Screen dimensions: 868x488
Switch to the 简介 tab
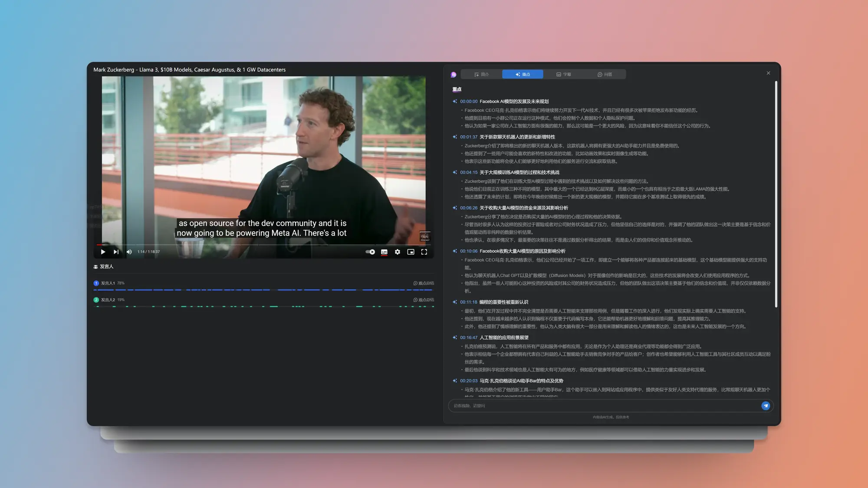(x=481, y=74)
